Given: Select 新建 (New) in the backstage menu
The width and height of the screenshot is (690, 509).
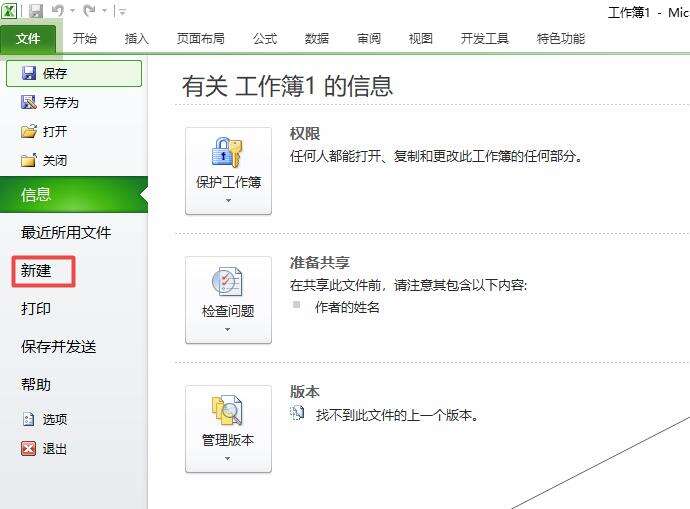Looking at the screenshot, I should [36, 270].
